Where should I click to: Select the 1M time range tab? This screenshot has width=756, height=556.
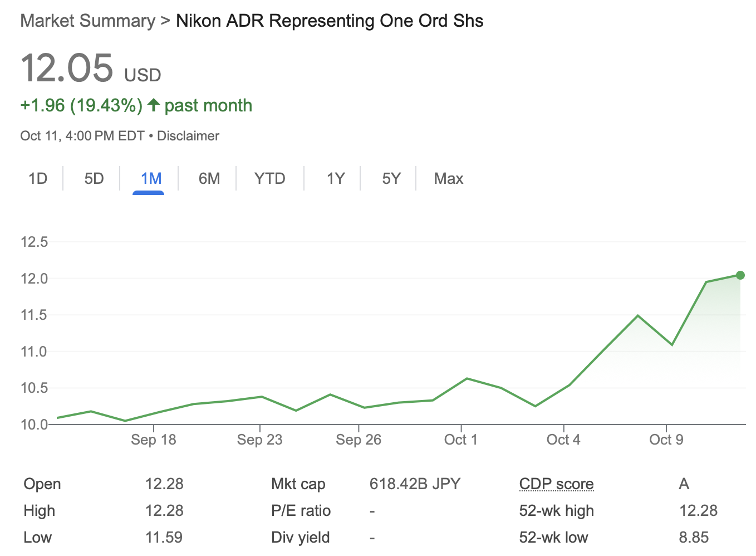point(151,178)
